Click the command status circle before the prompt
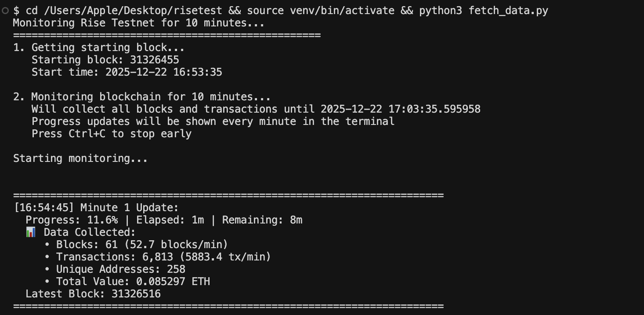This screenshot has height=315, width=644. pos(5,11)
